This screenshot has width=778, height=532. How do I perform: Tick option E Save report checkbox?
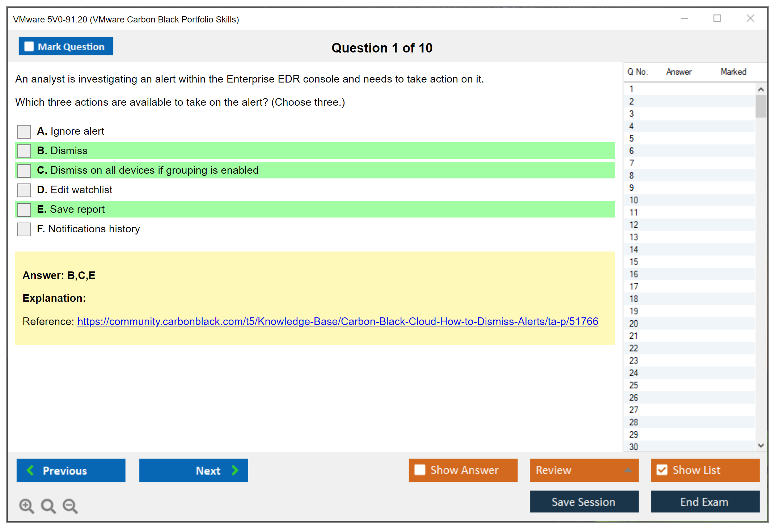(x=24, y=210)
